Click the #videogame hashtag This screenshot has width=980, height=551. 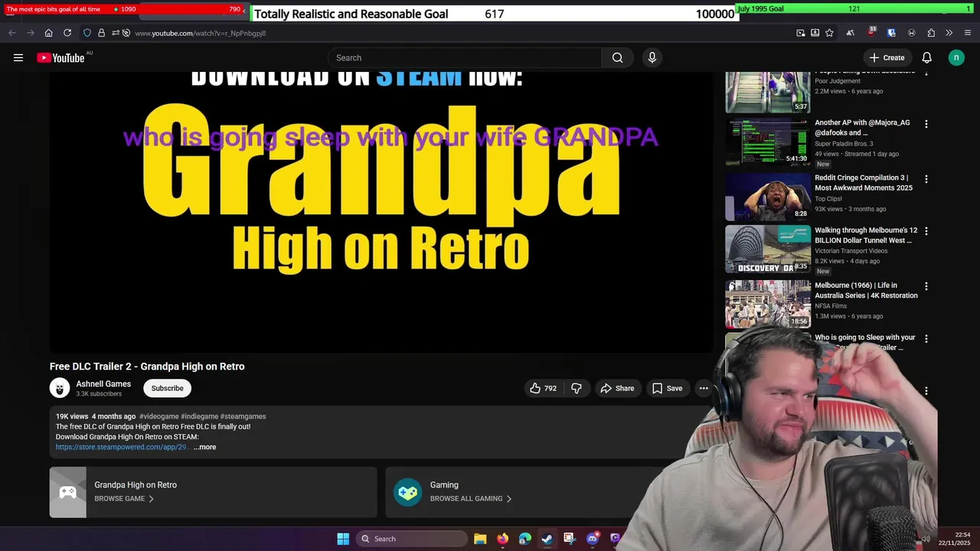(158, 416)
